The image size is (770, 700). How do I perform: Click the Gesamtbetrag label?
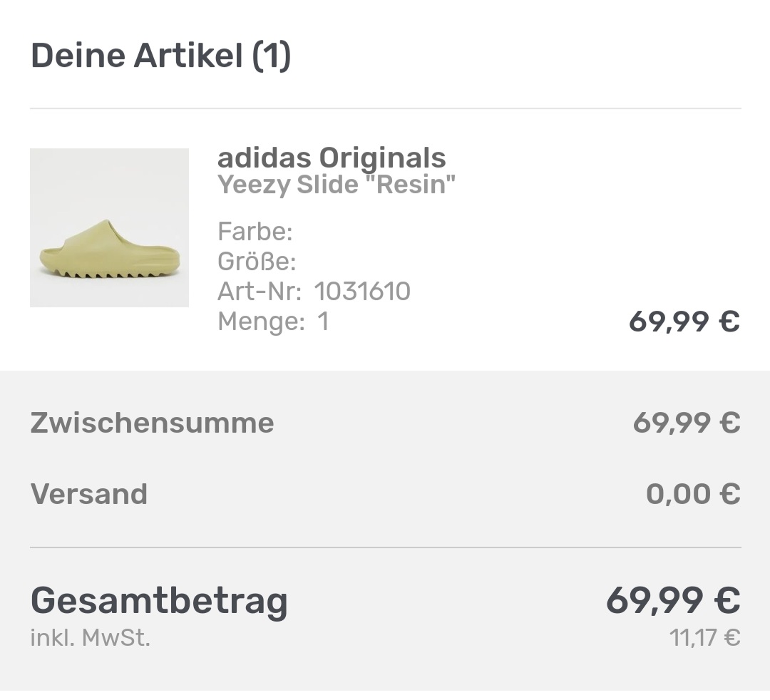click(x=159, y=601)
